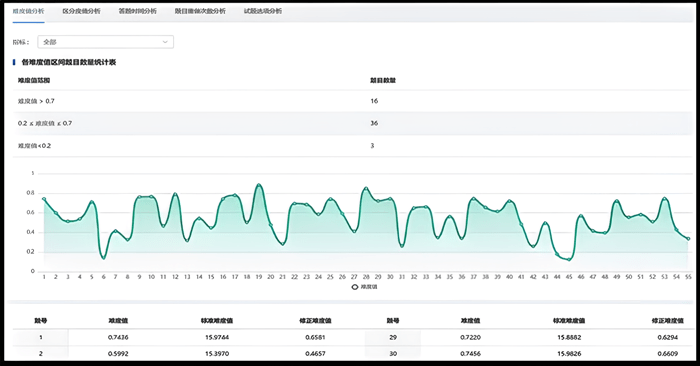Click the 难度值范围 column header
The height and width of the screenshot is (366, 700).
click(x=34, y=81)
